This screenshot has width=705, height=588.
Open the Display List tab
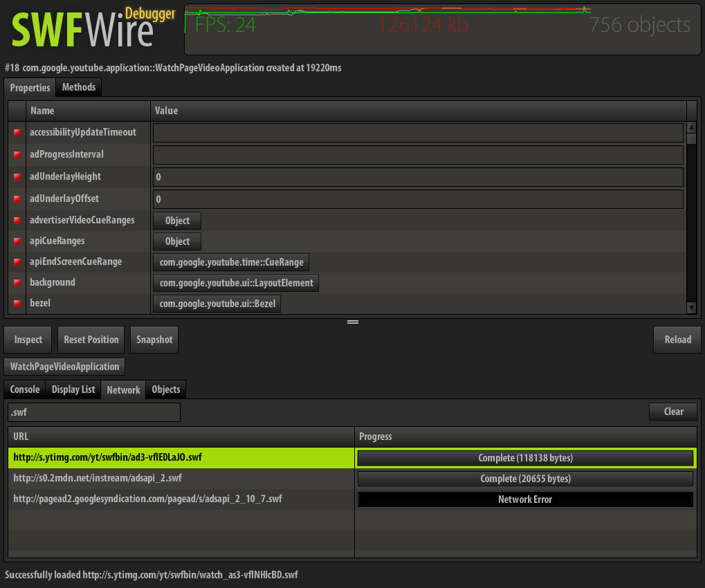(73, 389)
